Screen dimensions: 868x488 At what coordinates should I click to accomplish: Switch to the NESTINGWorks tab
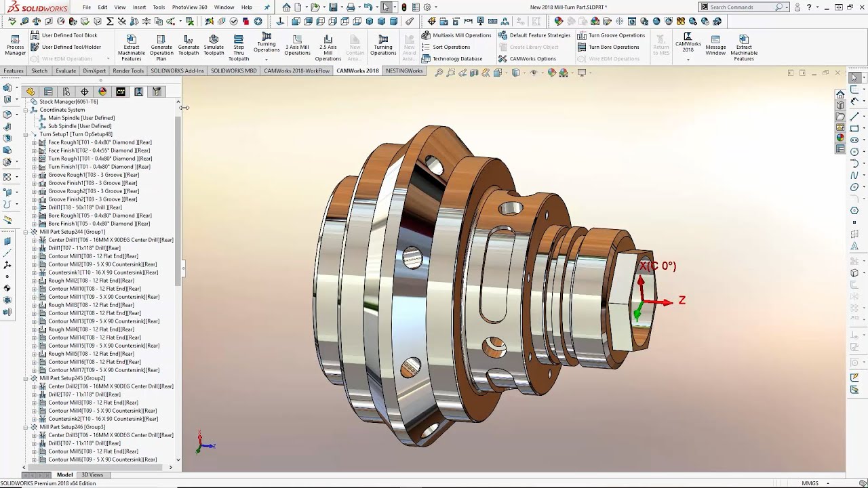pos(404,70)
